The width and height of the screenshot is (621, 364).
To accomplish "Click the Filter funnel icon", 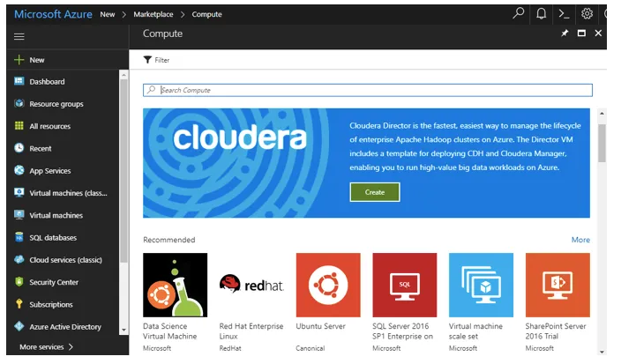I will [x=147, y=60].
